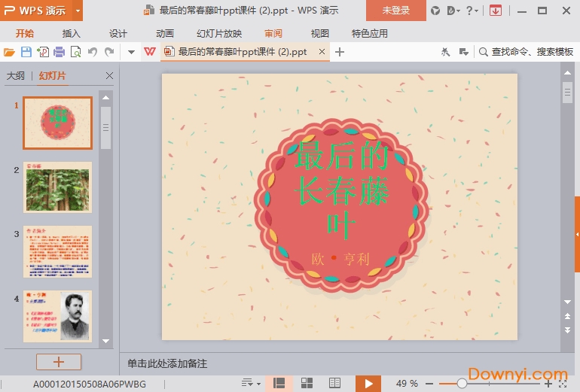Click the magic wand icon beside the search box
This screenshot has height=392, width=580.
(445, 52)
